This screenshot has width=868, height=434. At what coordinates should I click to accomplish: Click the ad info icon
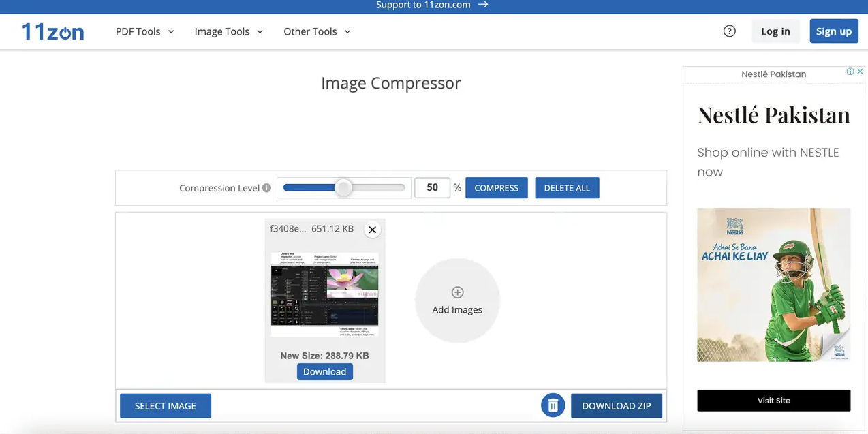point(850,72)
